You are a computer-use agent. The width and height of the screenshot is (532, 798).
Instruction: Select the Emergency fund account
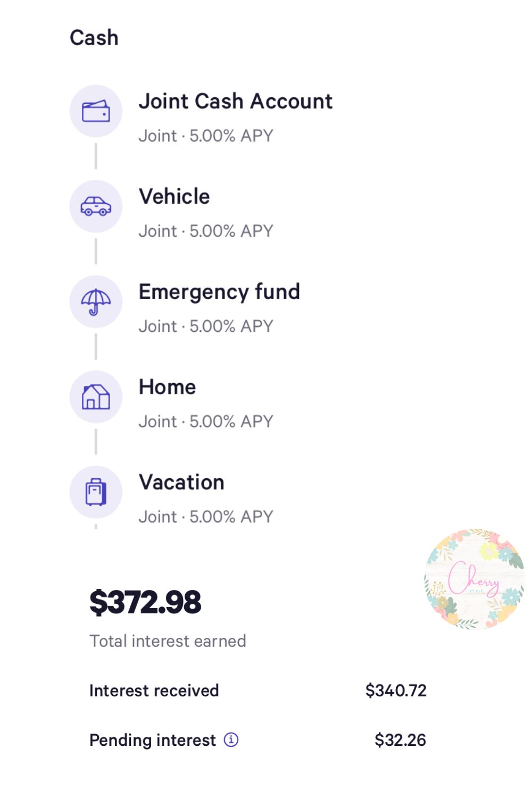[219, 292]
